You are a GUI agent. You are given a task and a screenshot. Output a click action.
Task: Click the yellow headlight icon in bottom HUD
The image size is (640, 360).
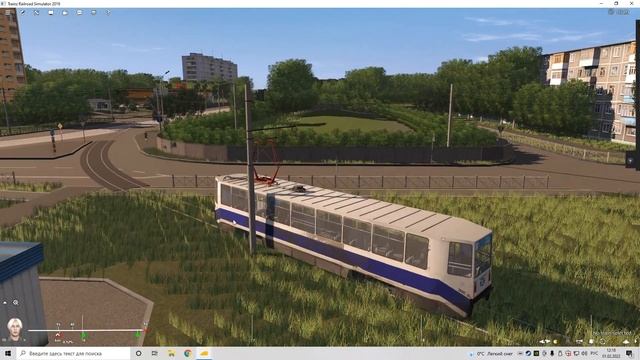tap(556, 341)
